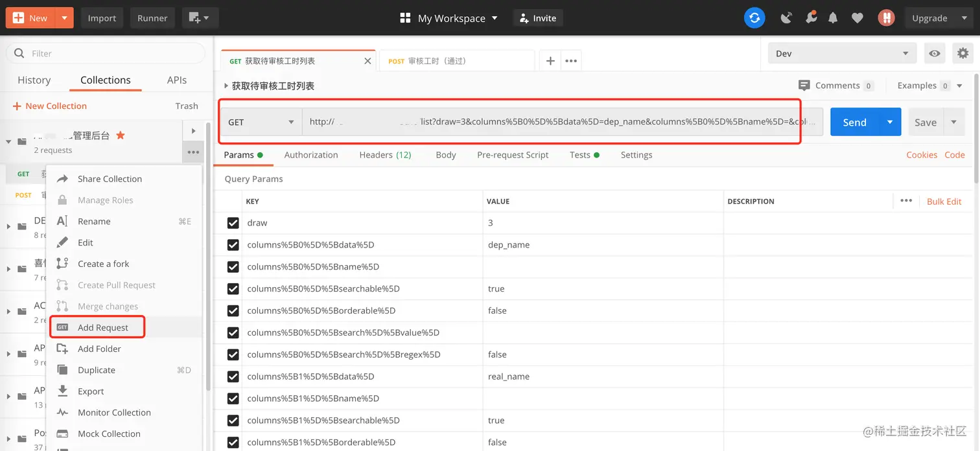Screen dimensions: 980x451
Task: Click the Add Folder icon
Action: (x=62, y=349)
